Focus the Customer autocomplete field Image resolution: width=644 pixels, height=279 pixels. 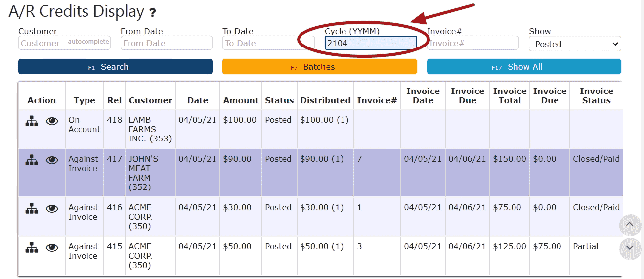click(64, 43)
